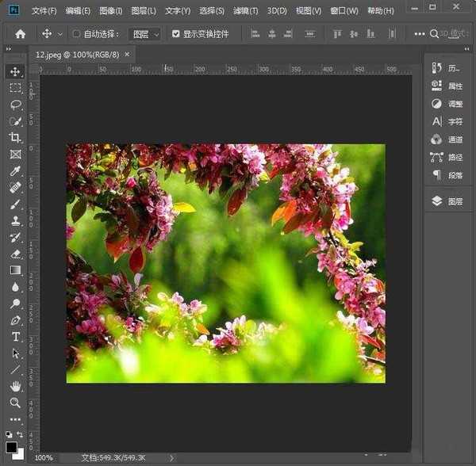This screenshot has width=476, height=466.
Task: Open the 历史记录 (History) panel button
Action: tap(447, 68)
